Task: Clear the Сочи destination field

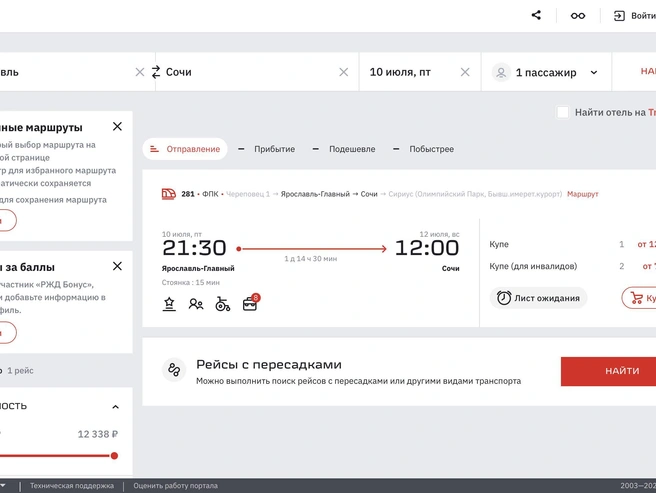Action: click(343, 72)
